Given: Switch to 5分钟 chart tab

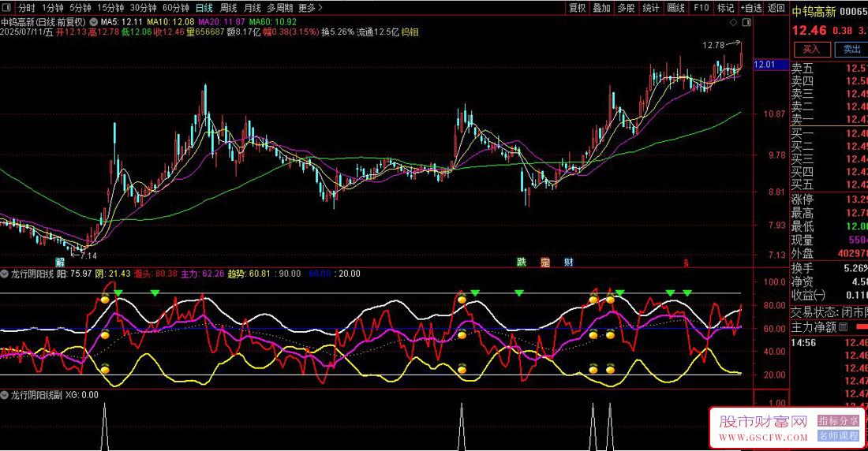Looking at the screenshot, I should pyautogui.click(x=80, y=8).
